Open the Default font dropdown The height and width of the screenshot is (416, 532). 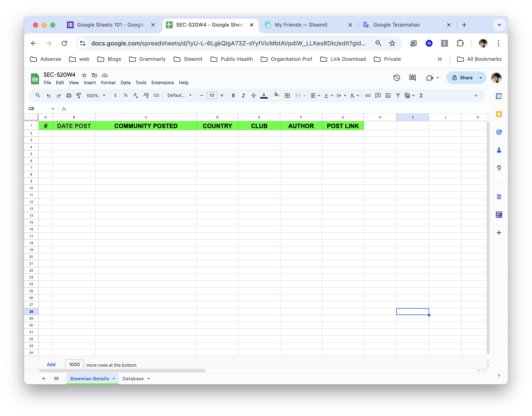pyautogui.click(x=179, y=96)
